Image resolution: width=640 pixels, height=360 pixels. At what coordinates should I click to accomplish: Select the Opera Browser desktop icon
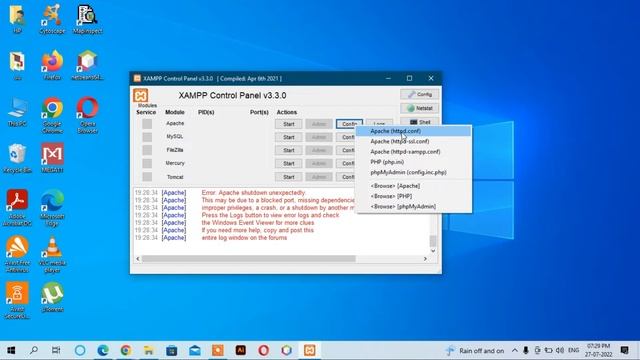pyautogui.click(x=87, y=115)
